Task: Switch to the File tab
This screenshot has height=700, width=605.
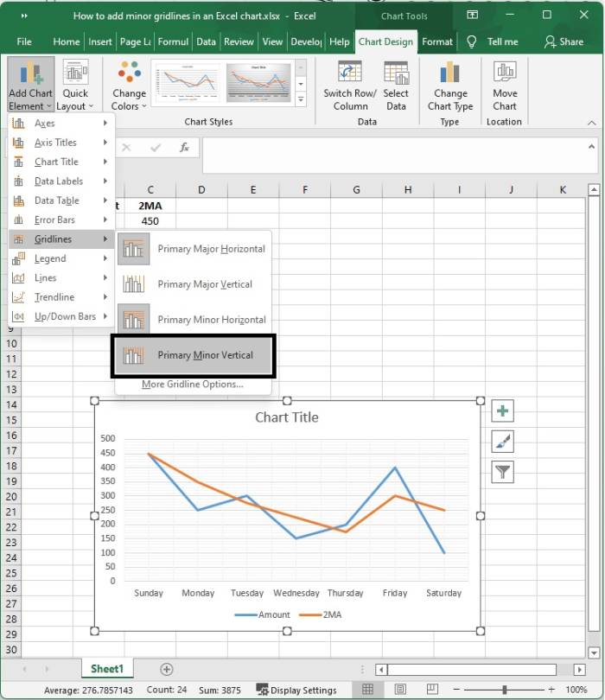Action: (24, 42)
